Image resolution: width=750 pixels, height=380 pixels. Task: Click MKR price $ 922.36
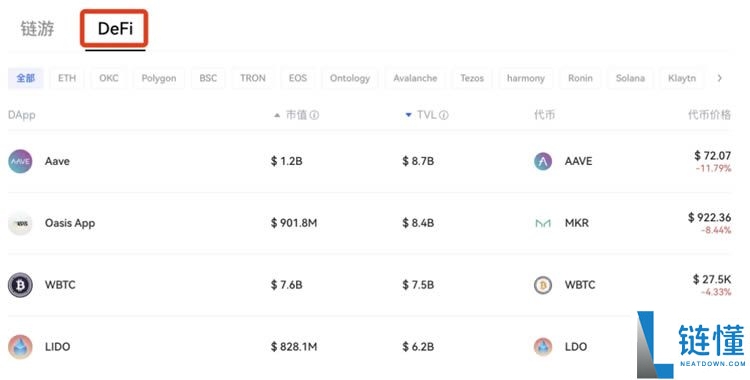tap(709, 217)
